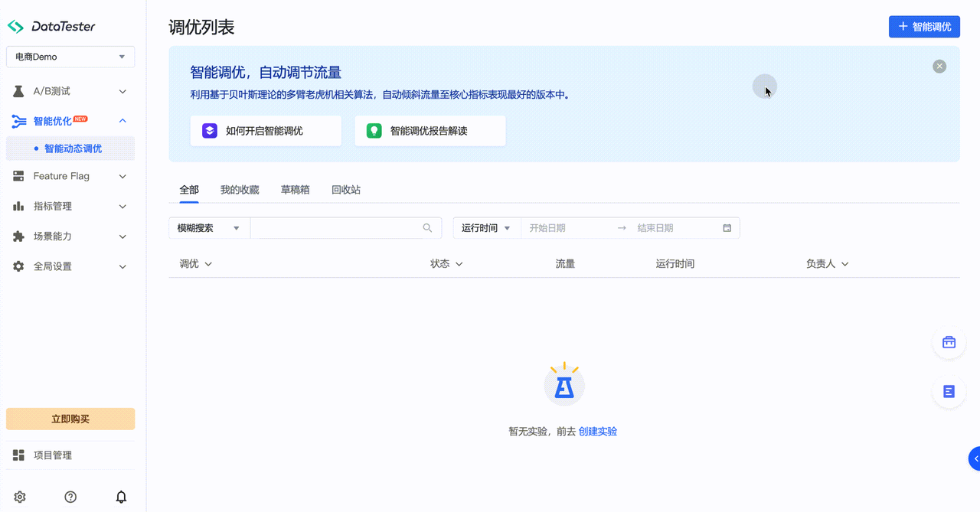Click the 智能调优 create button

(x=924, y=27)
